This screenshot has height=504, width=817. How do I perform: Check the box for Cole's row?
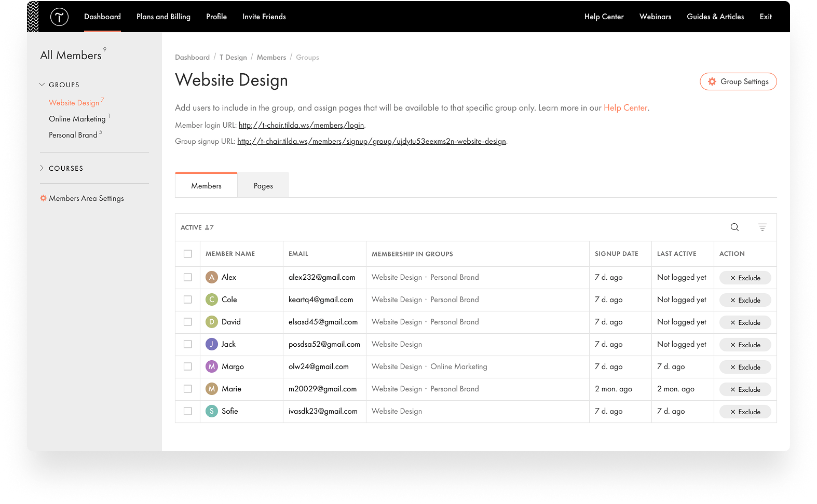(187, 299)
